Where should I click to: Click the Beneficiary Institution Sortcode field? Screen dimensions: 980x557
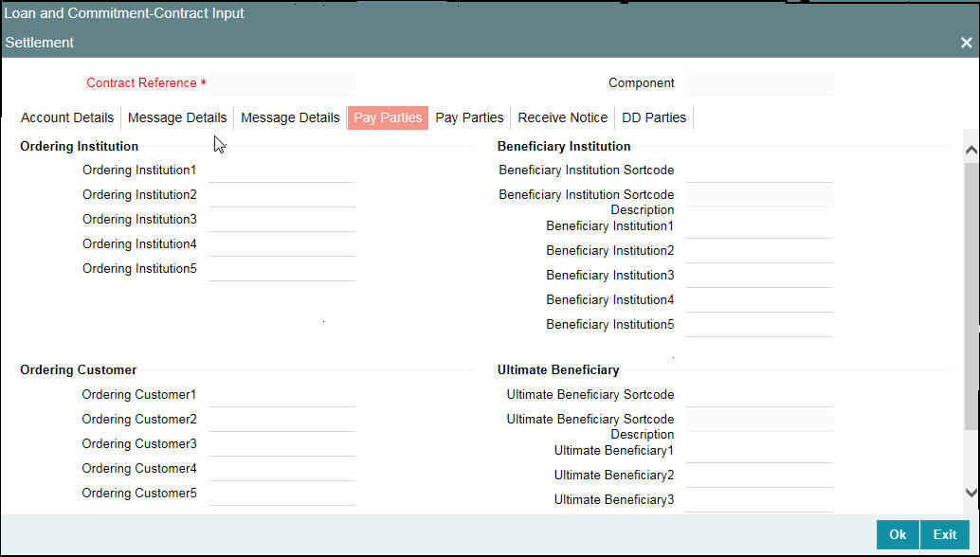click(x=759, y=171)
